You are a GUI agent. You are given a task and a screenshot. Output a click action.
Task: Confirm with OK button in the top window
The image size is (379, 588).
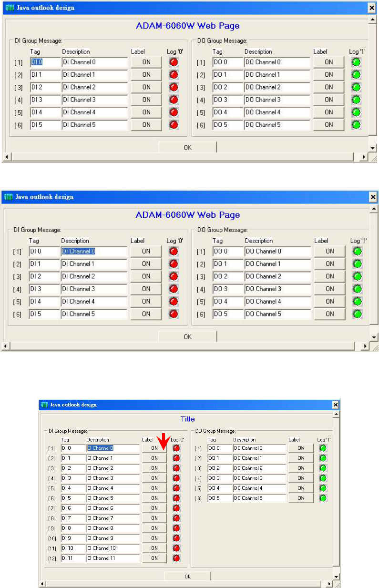(x=187, y=148)
